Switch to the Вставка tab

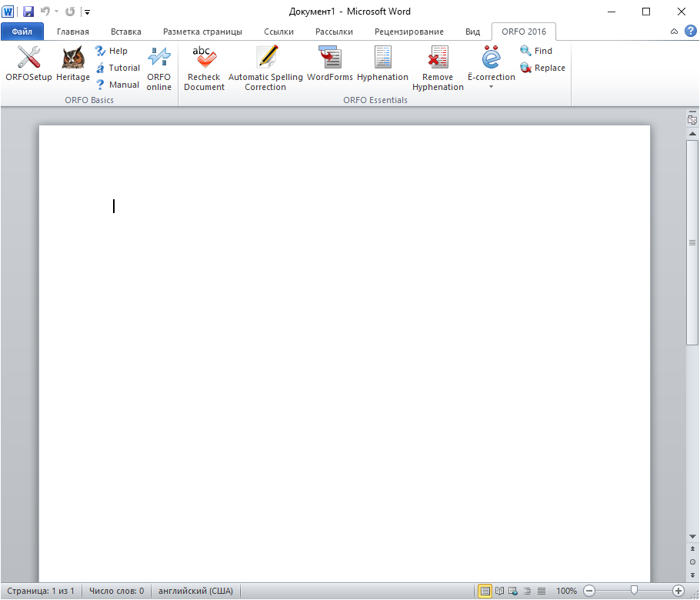click(x=125, y=32)
